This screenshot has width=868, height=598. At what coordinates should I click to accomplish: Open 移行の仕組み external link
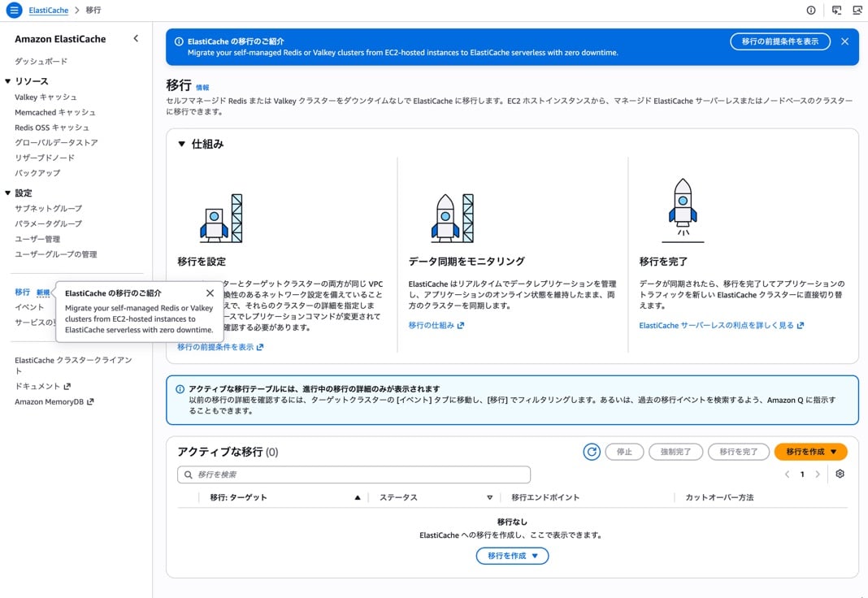tap(436, 326)
